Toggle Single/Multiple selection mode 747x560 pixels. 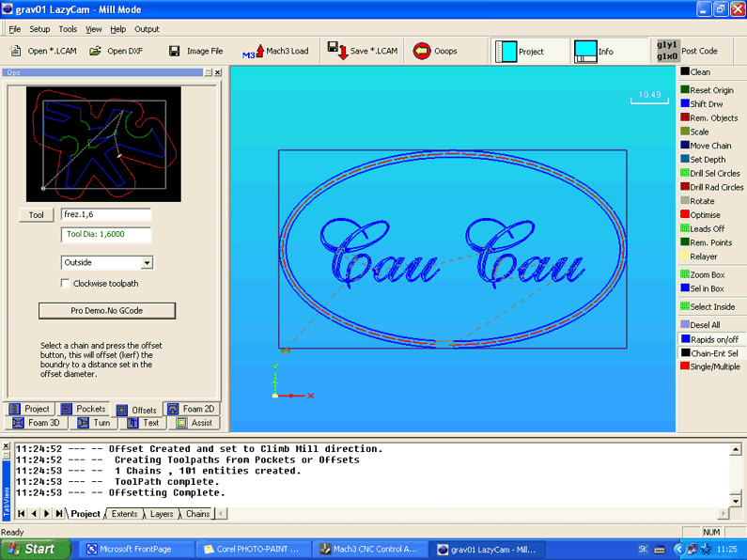point(709,366)
